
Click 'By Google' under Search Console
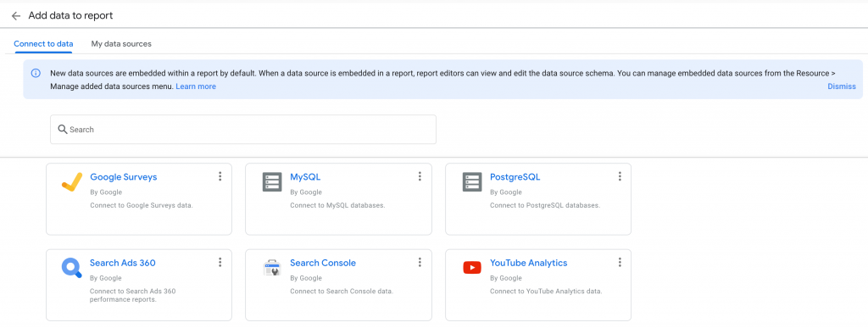click(305, 278)
